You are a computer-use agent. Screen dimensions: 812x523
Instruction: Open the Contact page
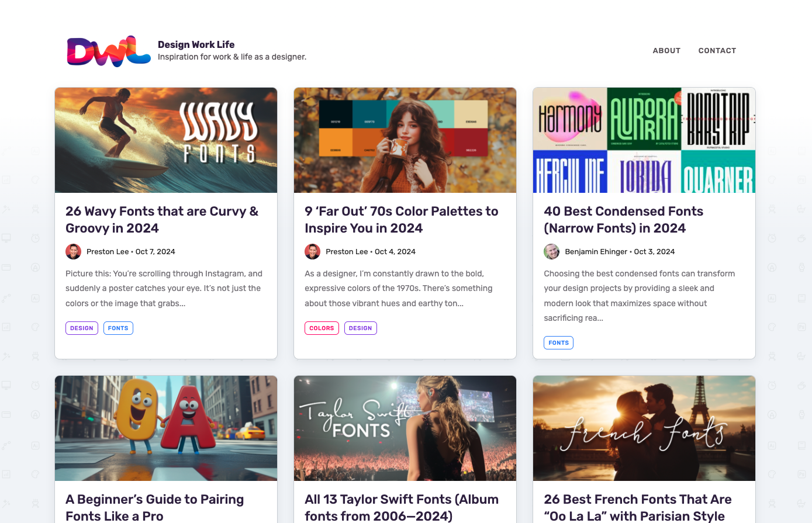[717, 51]
